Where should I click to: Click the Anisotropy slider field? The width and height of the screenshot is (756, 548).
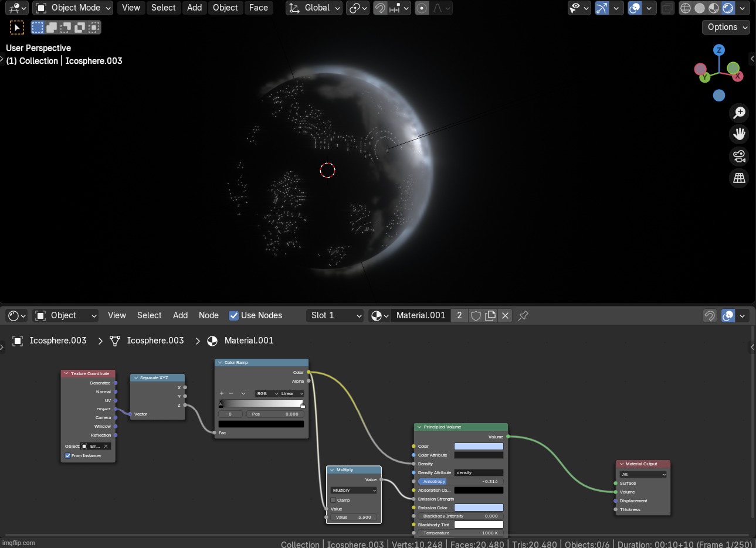coord(460,481)
